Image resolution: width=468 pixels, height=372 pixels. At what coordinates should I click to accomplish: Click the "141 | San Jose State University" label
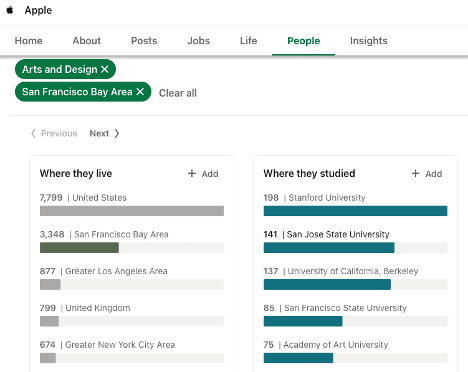pos(326,234)
